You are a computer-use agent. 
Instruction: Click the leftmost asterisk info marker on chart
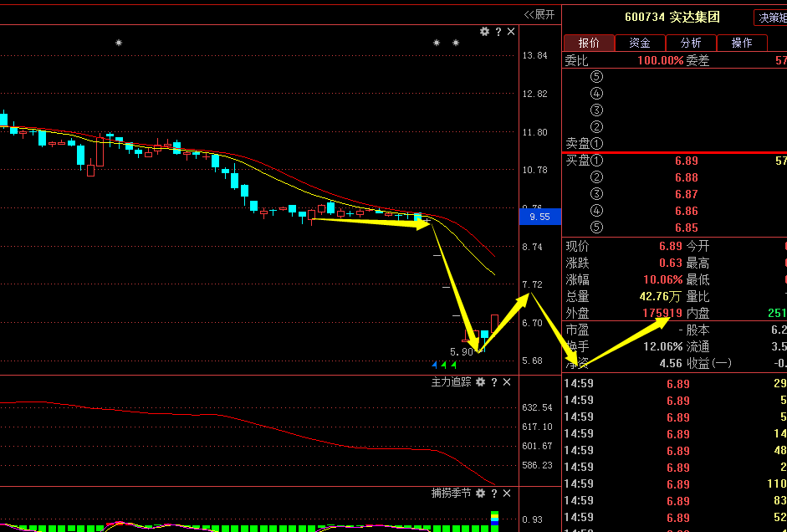coord(119,43)
